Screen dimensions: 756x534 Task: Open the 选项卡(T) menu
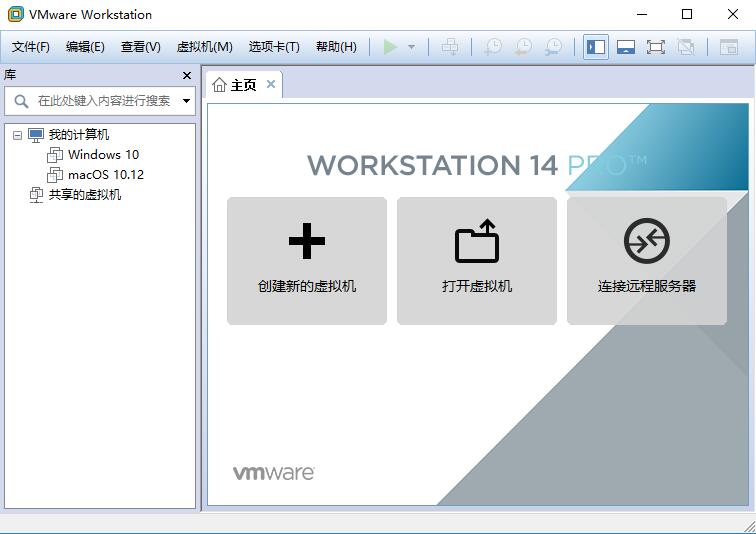(x=274, y=47)
